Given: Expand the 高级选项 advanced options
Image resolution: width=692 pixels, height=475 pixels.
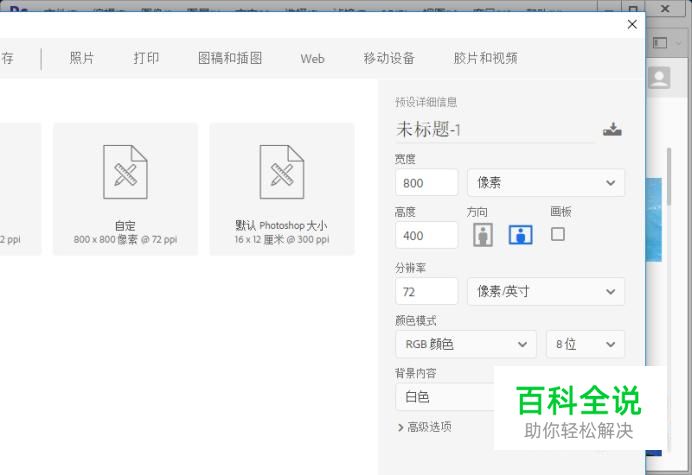Looking at the screenshot, I should 425,427.
